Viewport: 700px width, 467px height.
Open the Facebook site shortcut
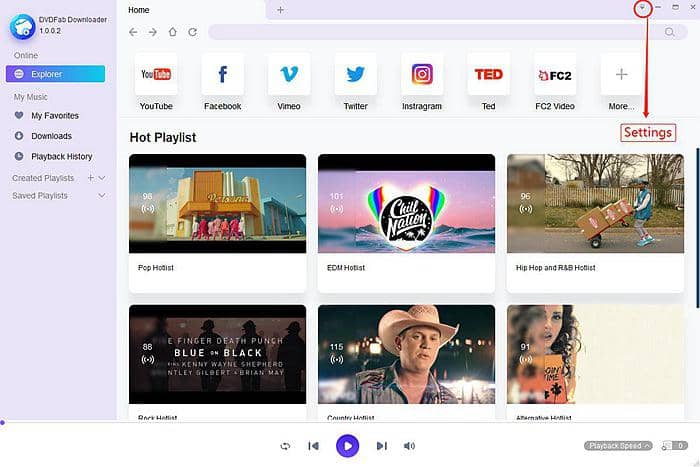(222, 75)
